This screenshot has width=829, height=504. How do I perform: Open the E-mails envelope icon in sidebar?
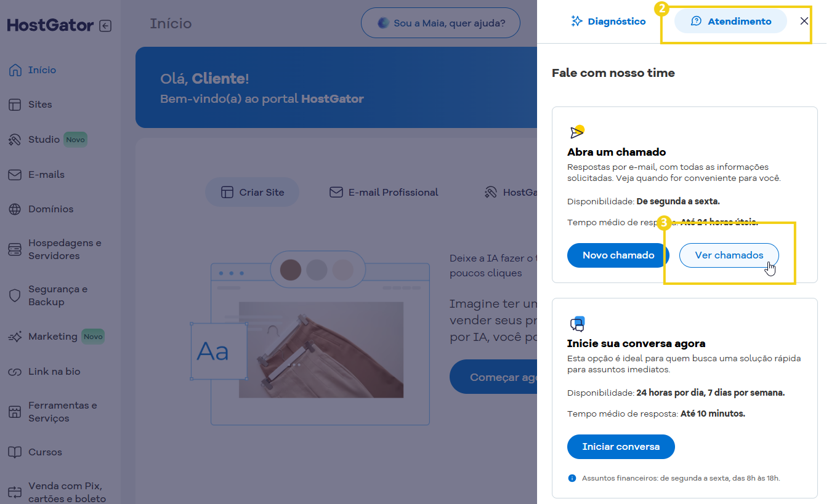tap(15, 175)
